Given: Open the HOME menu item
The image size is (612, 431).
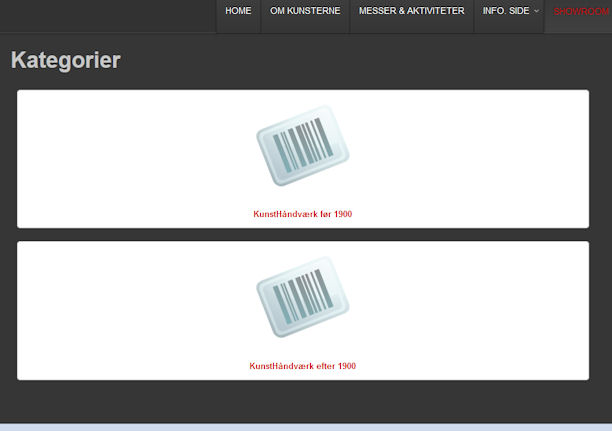Looking at the screenshot, I should click(238, 11).
